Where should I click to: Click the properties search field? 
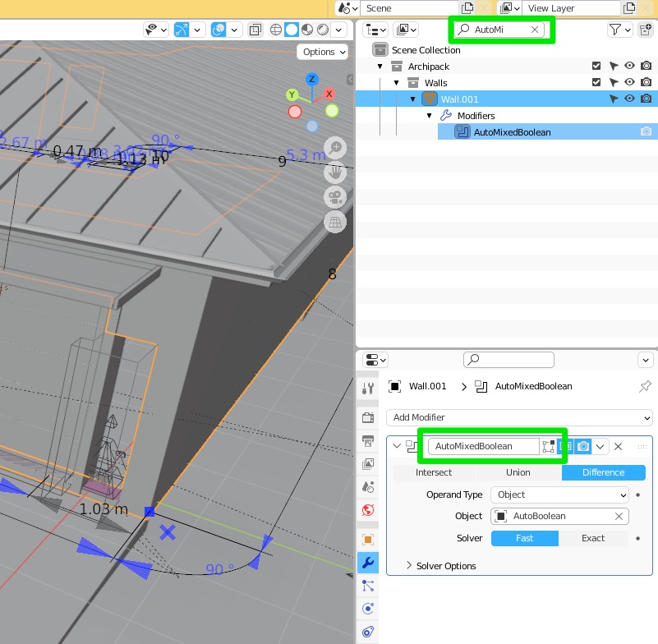(x=508, y=360)
